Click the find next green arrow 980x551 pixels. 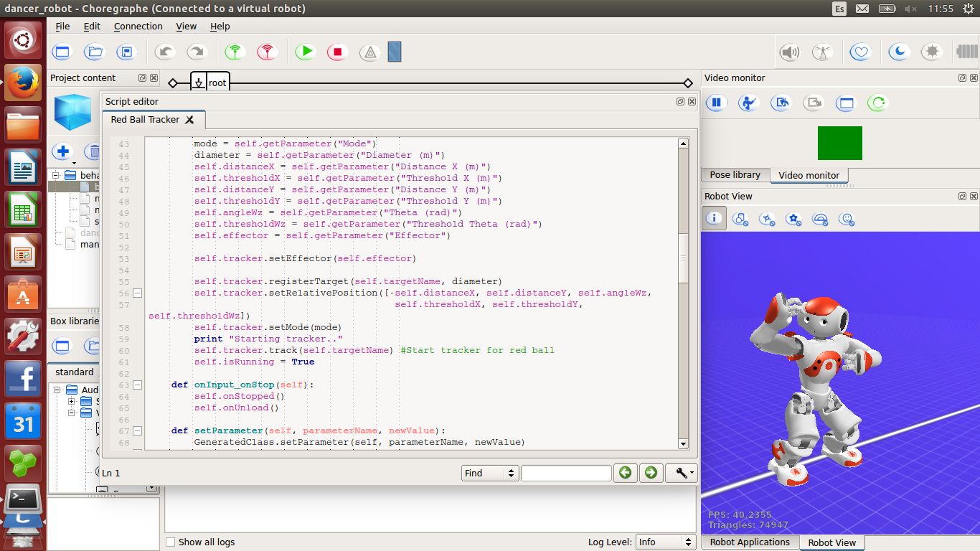click(651, 473)
